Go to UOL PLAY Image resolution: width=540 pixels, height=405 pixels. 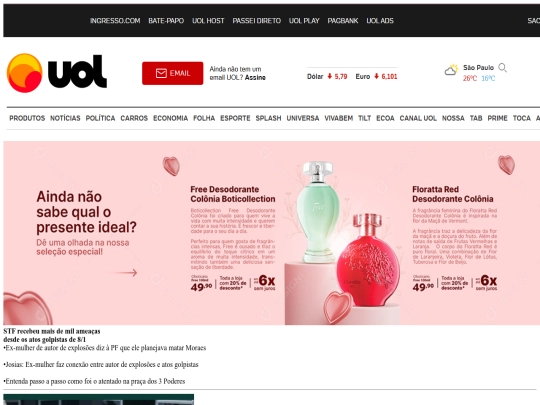(x=304, y=21)
